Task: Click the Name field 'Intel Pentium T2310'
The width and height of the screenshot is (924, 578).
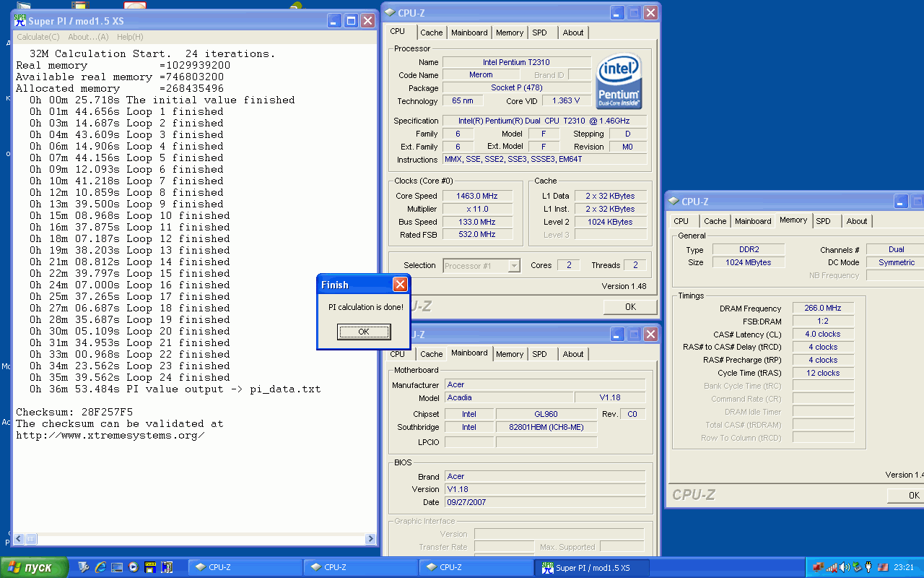Action: coord(515,62)
